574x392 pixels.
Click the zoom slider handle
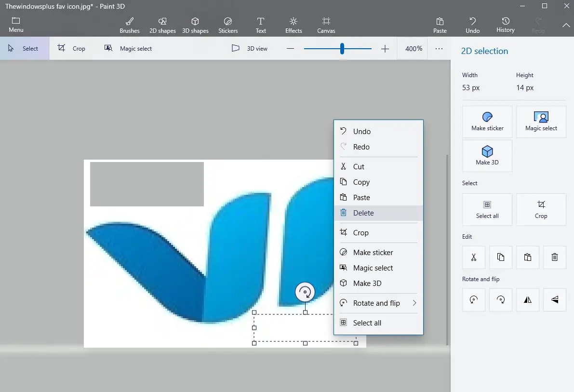342,48
